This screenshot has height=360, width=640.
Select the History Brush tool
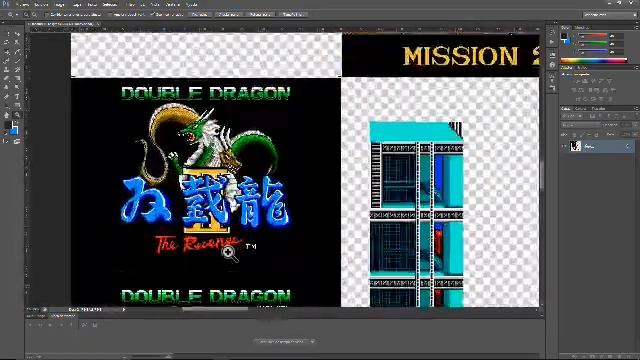click(x=17, y=69)
